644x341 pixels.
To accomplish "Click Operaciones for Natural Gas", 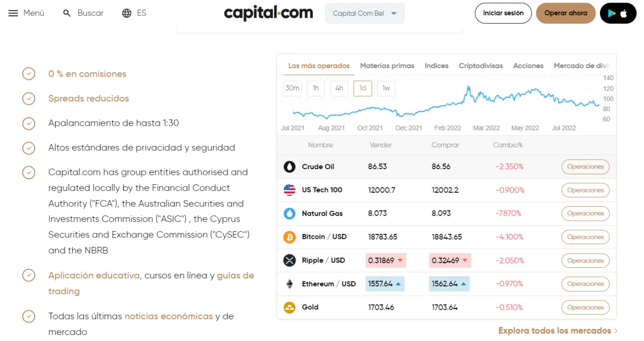I will tap(585, 214).
